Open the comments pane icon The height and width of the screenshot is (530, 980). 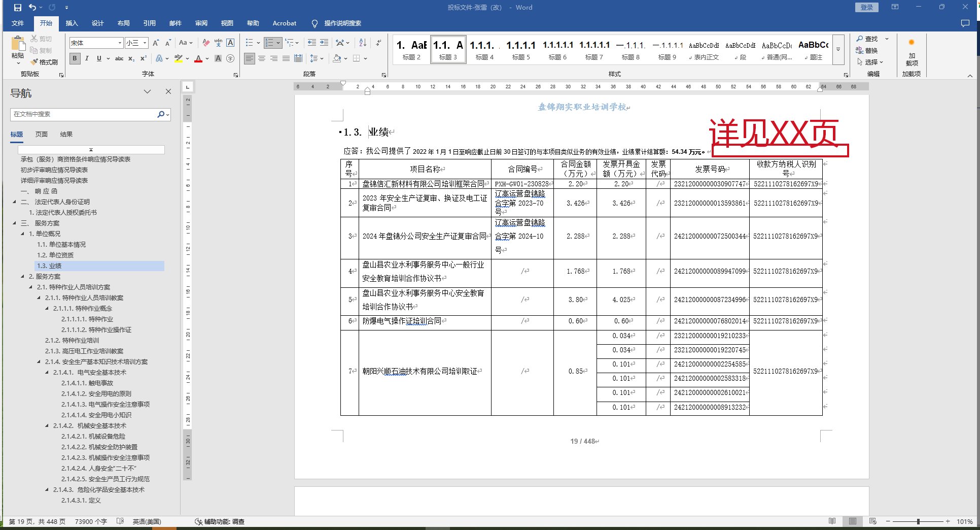pos(965,23)
